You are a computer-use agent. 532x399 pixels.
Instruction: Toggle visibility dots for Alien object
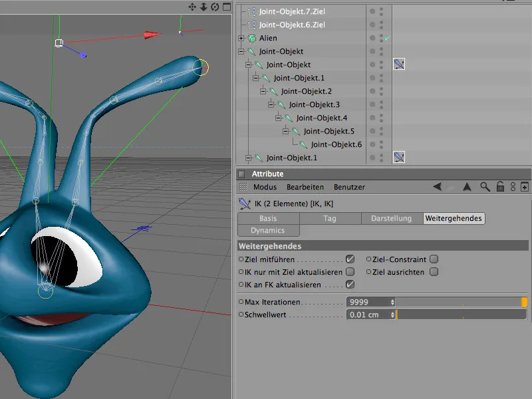[x=381, y=39]
